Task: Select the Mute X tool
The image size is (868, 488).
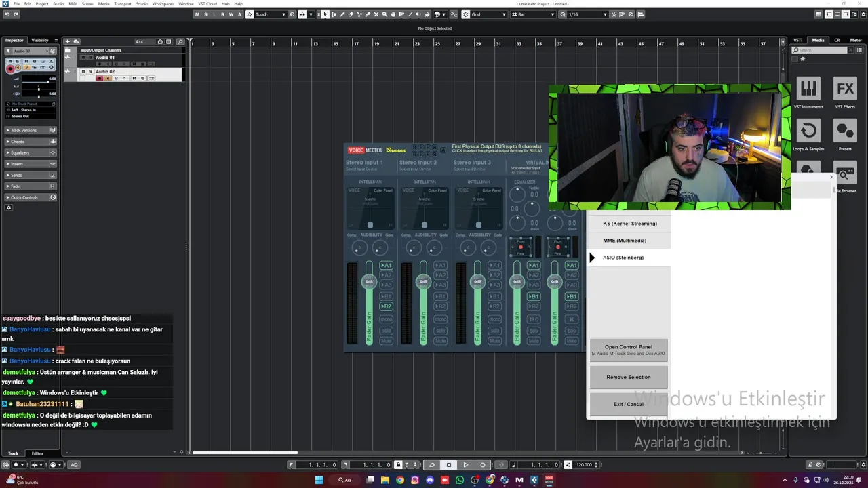Action: 376,14
